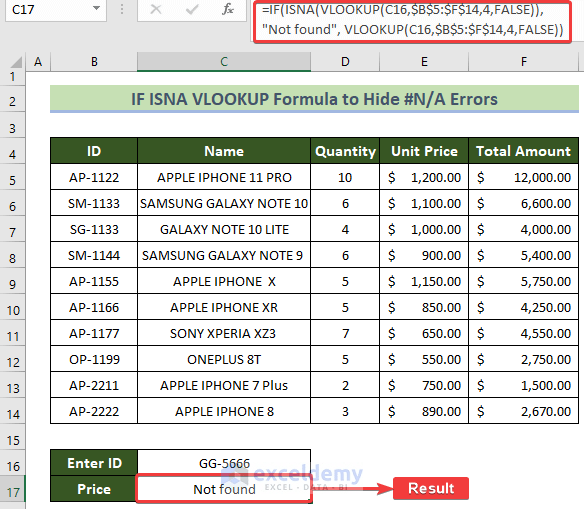Image resolution: width=584 pixels, height=509 pixels.
Task: Select cell containing SM-1133
Action: [x=94, y=203]
